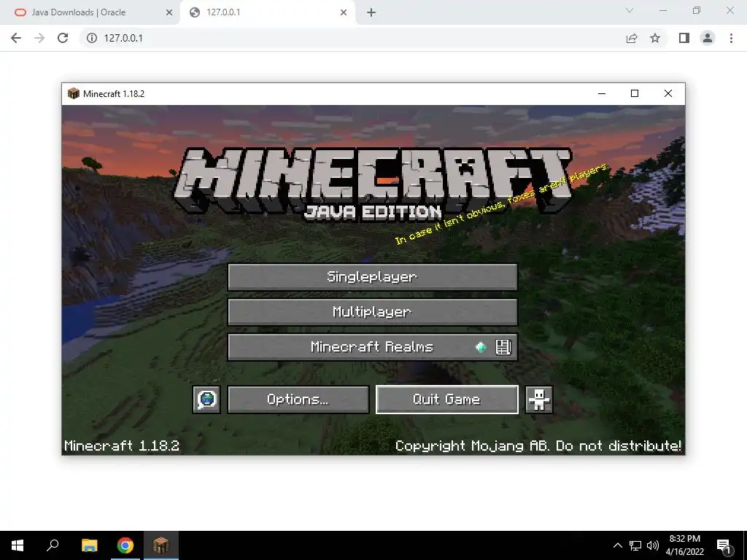Screen dimensions: 747x560
Task: Open the notification center
Action: [724, 545]
